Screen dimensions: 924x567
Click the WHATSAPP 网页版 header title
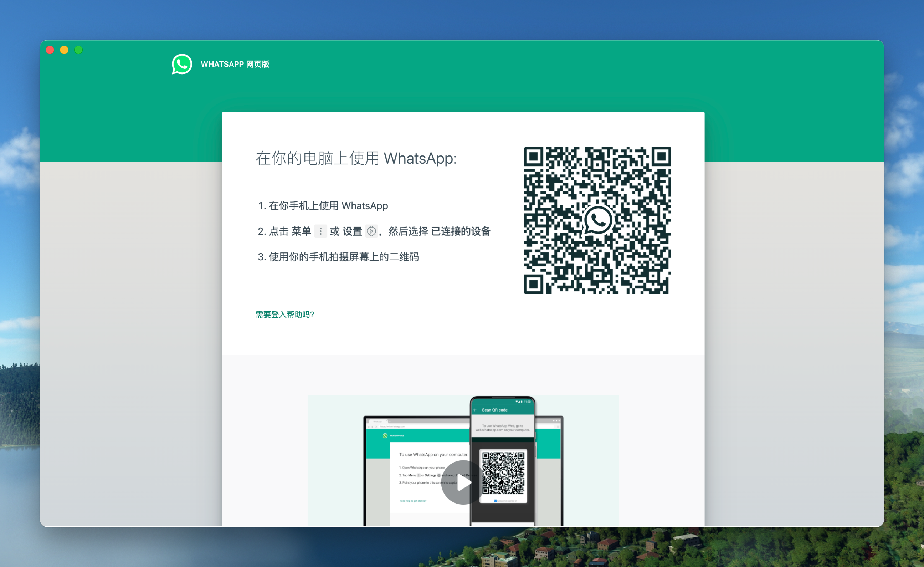[235, 64]
